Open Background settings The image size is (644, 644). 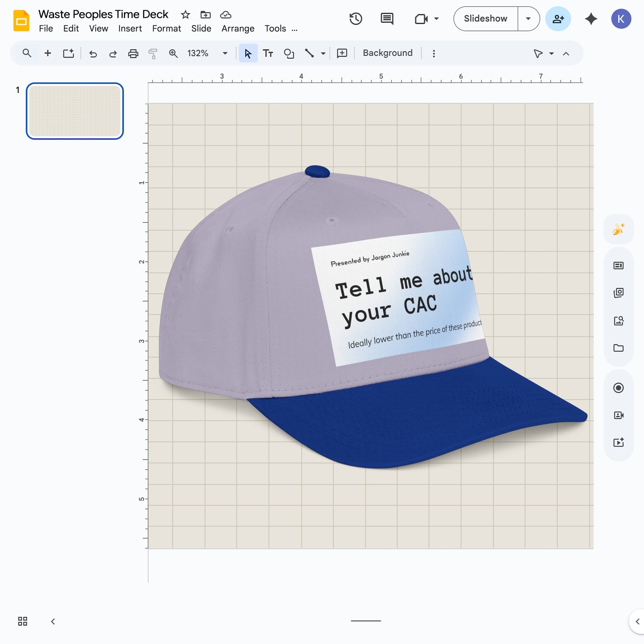pyautogui.click(x=387, y=53)
